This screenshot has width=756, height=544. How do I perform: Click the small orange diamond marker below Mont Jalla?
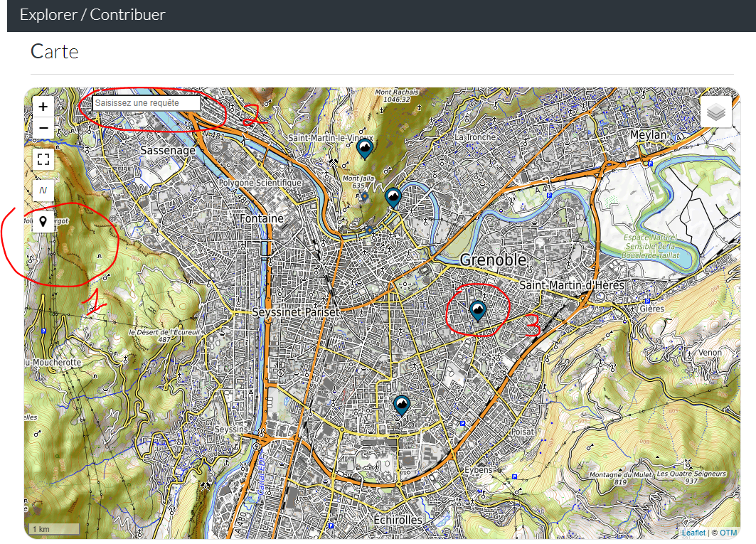point(365,196)
